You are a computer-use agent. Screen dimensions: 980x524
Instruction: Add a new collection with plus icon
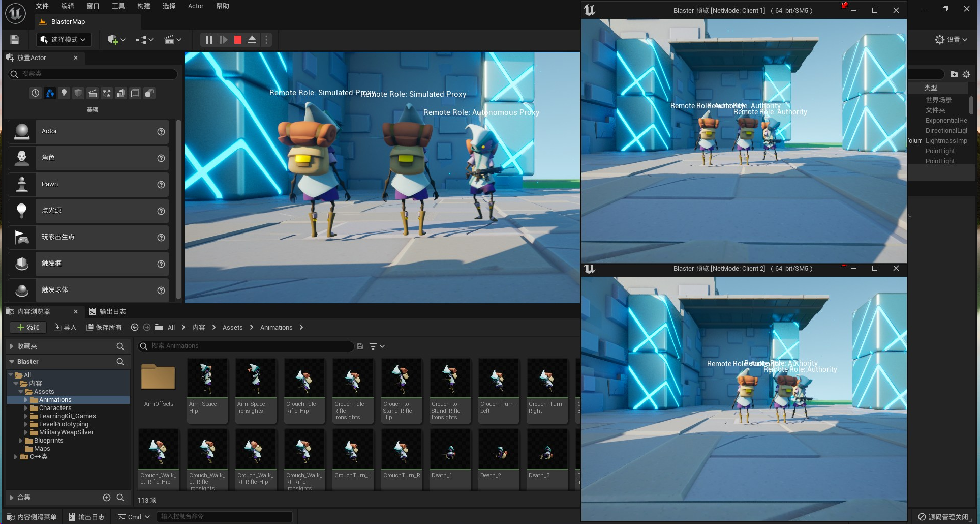107,498
